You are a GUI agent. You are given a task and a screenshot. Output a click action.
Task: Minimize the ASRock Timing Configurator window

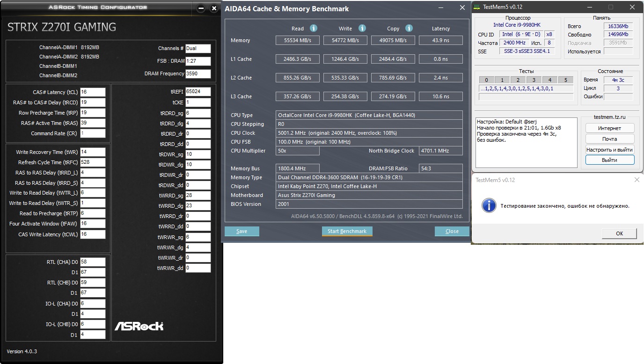pyautogui.click(x=201, y=8)
